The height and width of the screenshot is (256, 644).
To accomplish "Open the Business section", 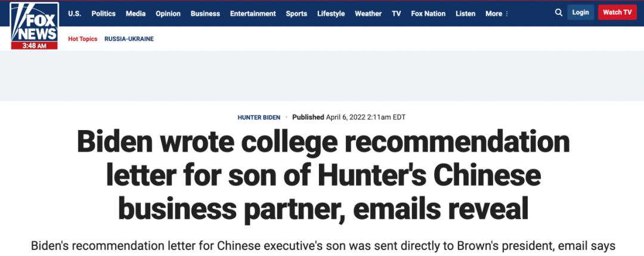I will tap(205, 14).
